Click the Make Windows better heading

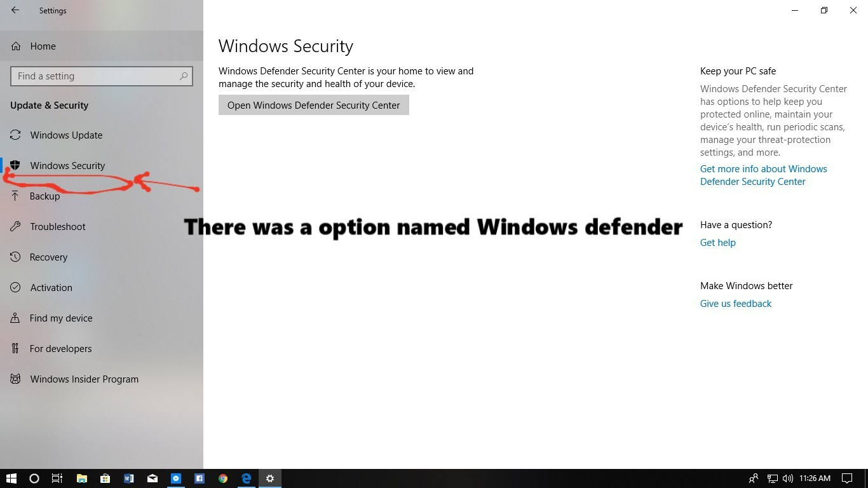pyautogui.click(x=747, y=286)
